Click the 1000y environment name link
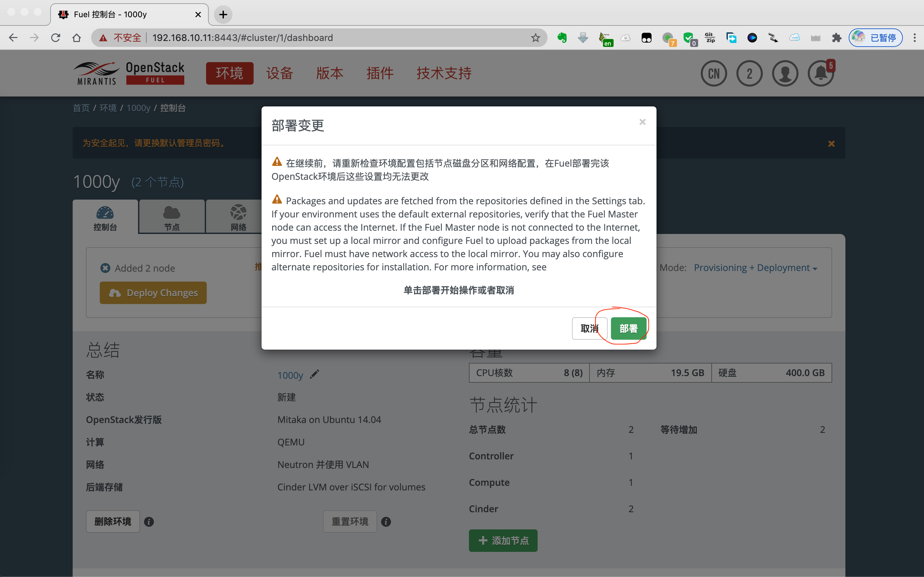Viewport: 924px width, 577px height. click(290, 375)
